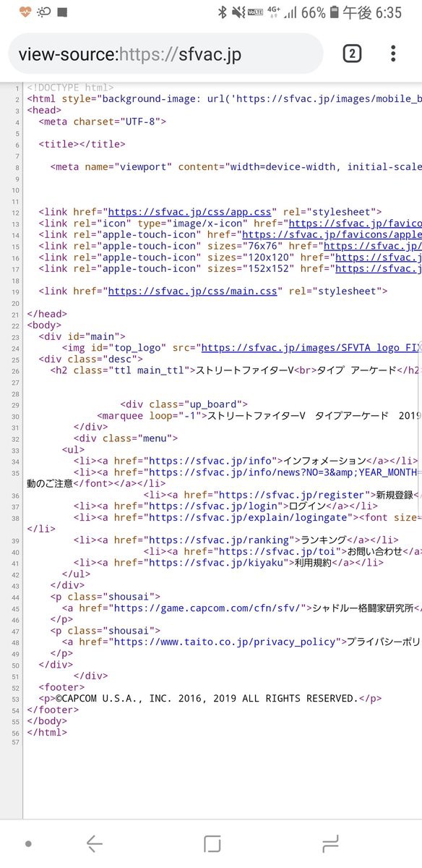This screenshot has width=422, height=868.
Task: Tap the Android home navigation button
Action: click(212, 843)
